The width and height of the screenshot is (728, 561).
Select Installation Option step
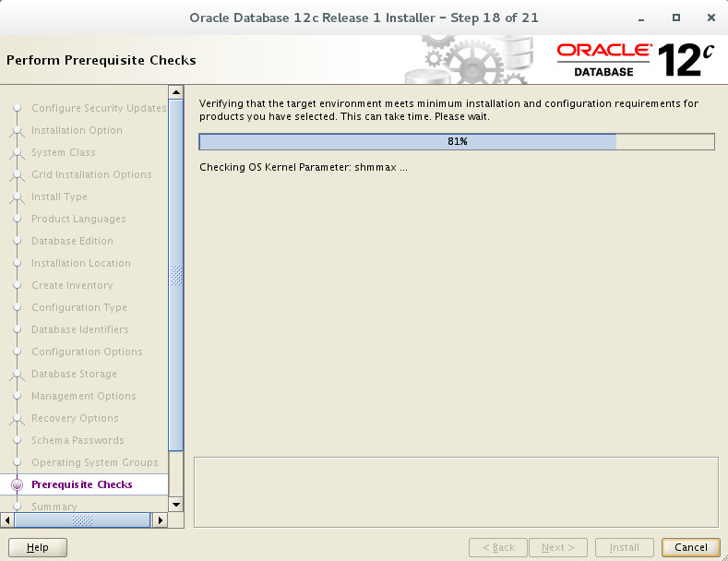(x=78, y=130)
